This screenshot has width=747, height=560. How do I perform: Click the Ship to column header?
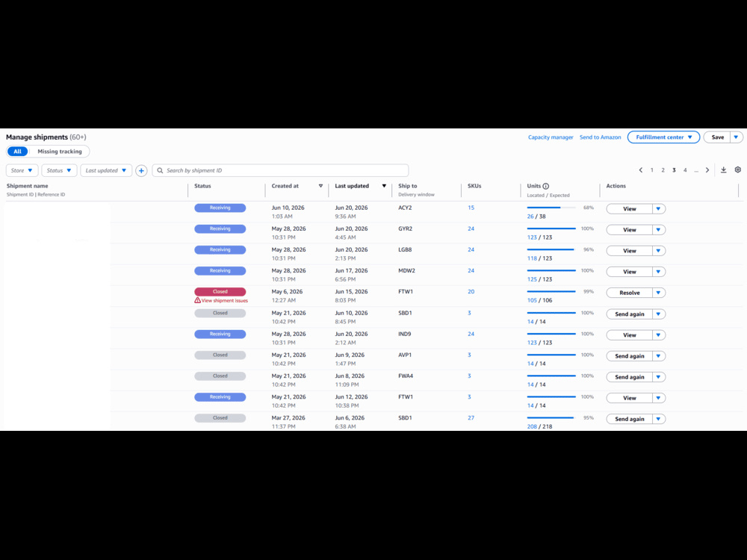[x=407, y=186]
